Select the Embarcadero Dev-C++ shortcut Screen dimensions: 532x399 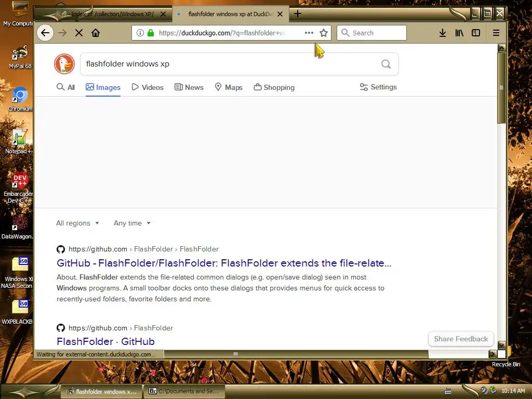point(19,188)
